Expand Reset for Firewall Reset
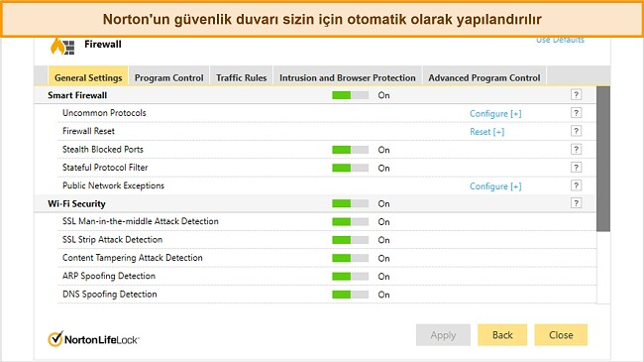 pyautogui.click(x=487, y=132)
